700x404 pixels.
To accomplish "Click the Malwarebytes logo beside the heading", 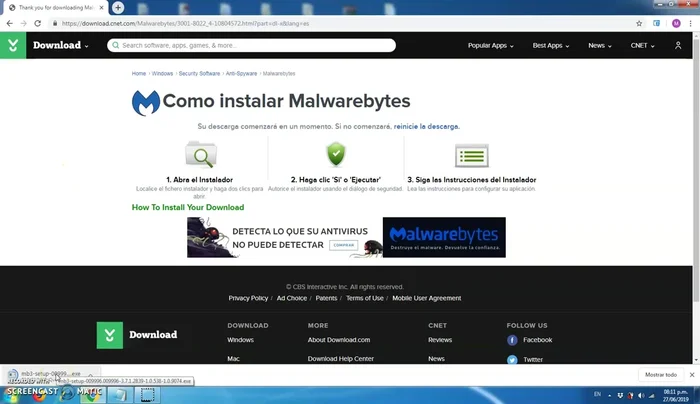I will point(146,103).
